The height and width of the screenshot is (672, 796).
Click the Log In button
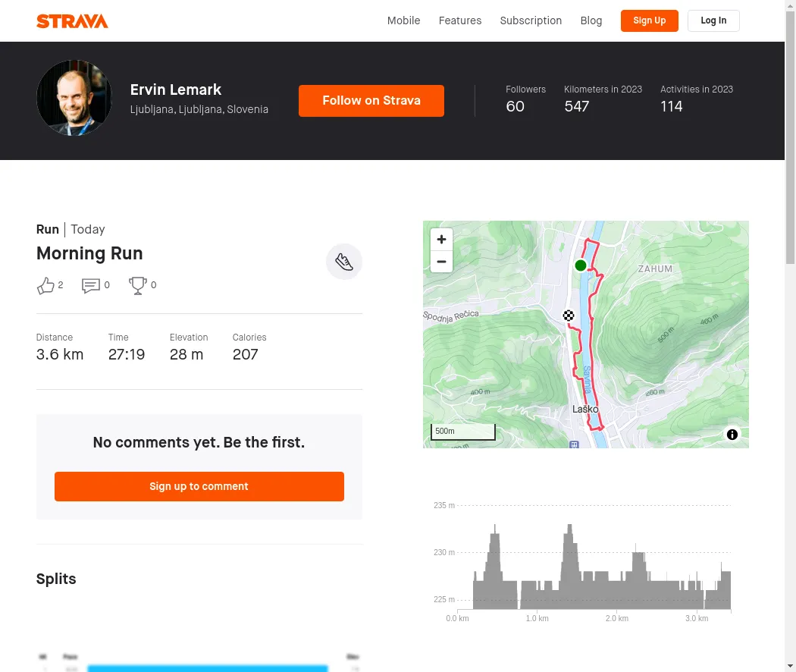[x=713, y=20]
